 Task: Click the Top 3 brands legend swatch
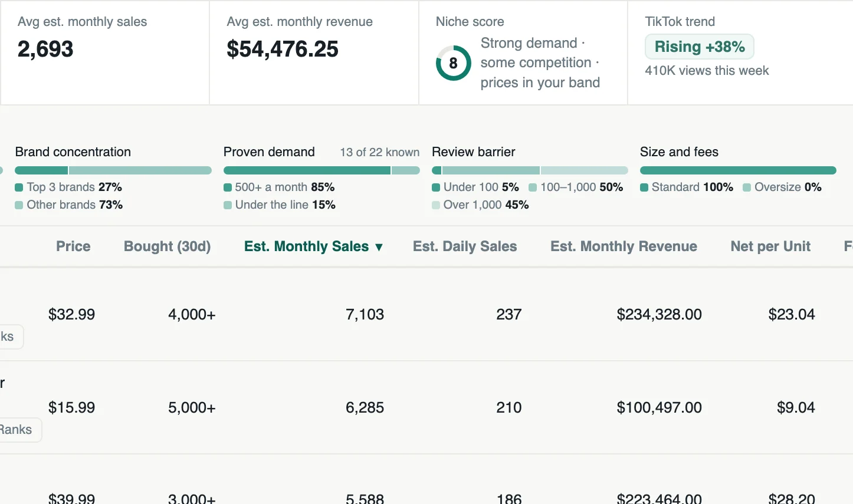[19, 187]
